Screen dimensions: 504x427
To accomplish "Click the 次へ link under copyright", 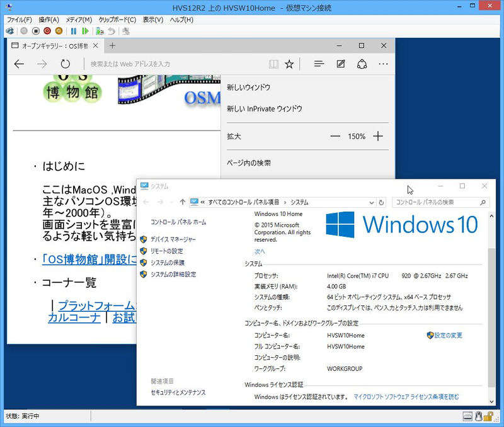I will coord(260,251).
